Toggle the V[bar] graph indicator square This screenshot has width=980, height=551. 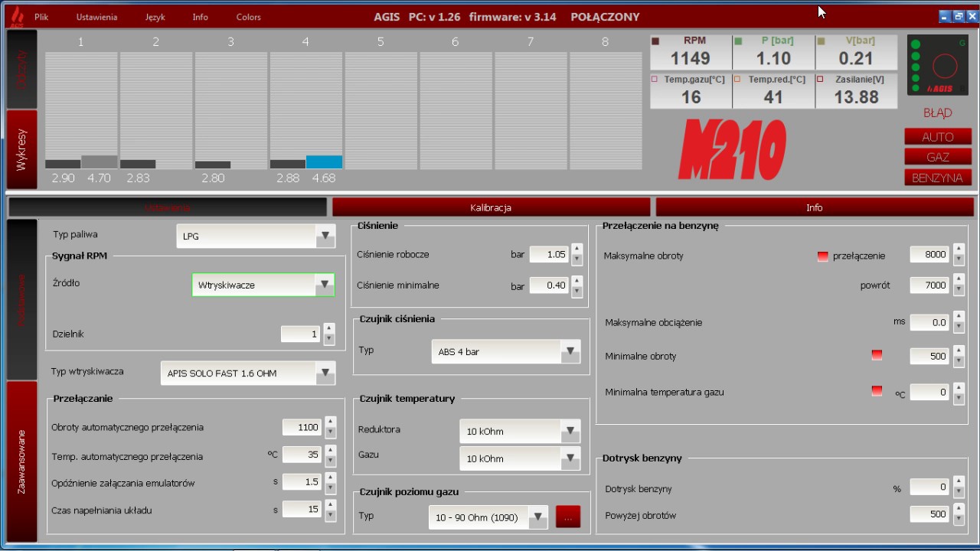coord(821,41)
